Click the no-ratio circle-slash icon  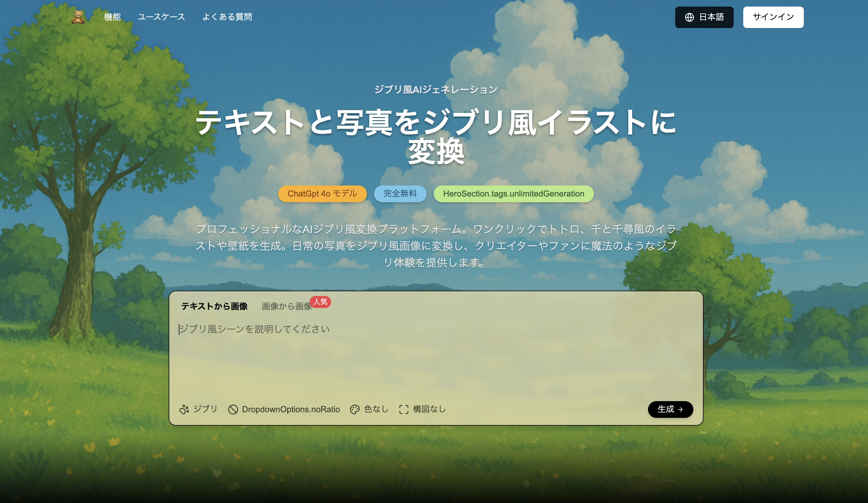pos(233,409)
